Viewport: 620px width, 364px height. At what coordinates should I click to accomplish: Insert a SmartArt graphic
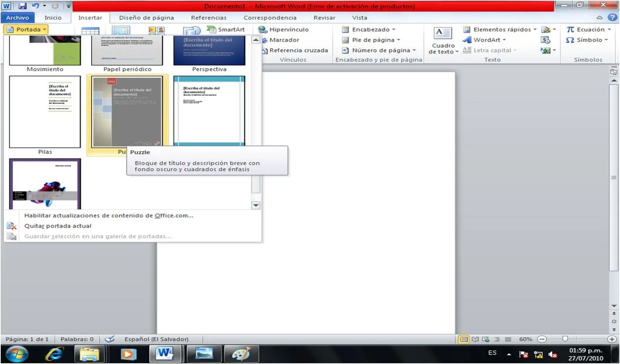pos(226,29)
